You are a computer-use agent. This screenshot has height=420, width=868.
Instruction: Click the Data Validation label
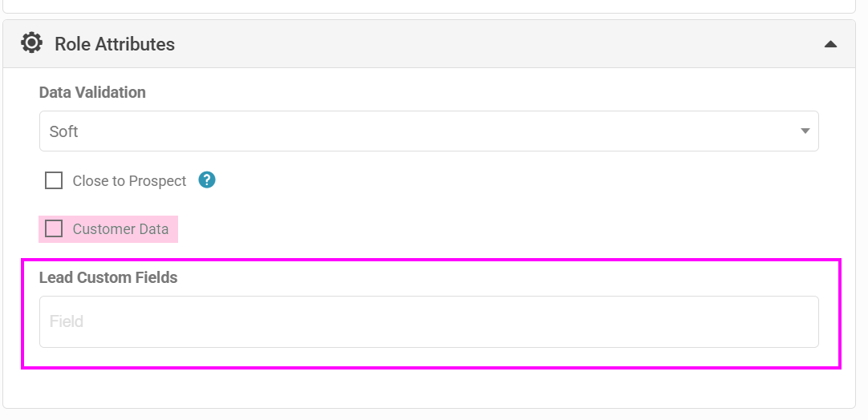coord(92,92)
